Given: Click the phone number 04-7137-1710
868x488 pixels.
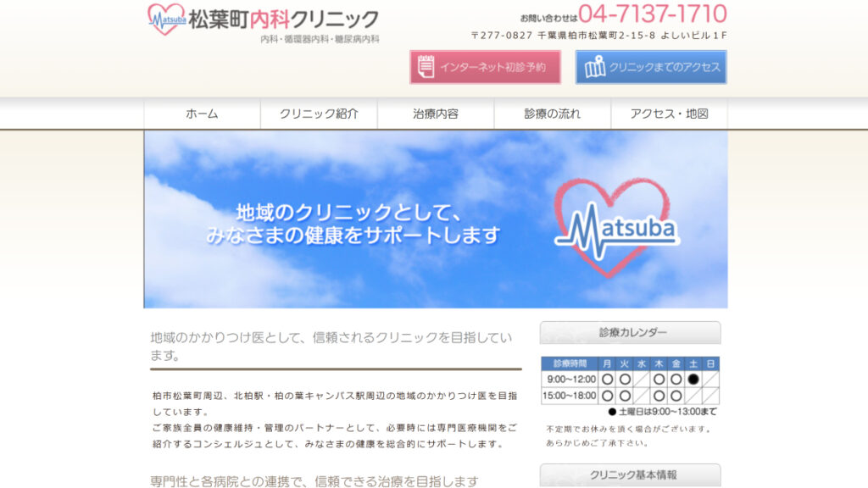Looking at the screenshot, I should pos(653,14).
